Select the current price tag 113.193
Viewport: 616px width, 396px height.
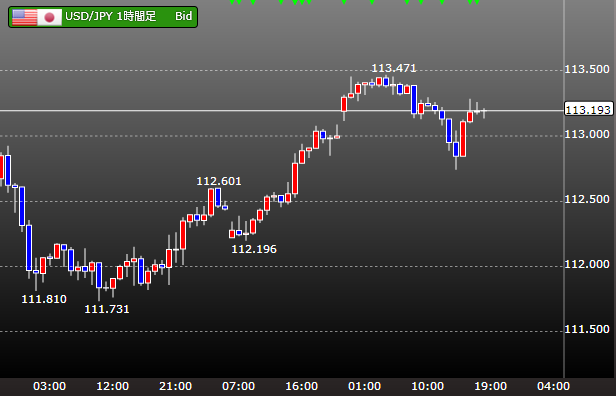point(588,110)
